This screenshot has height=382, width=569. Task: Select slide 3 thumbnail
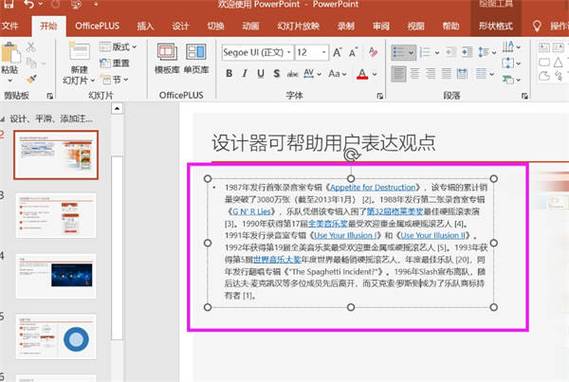pos(56,215)
